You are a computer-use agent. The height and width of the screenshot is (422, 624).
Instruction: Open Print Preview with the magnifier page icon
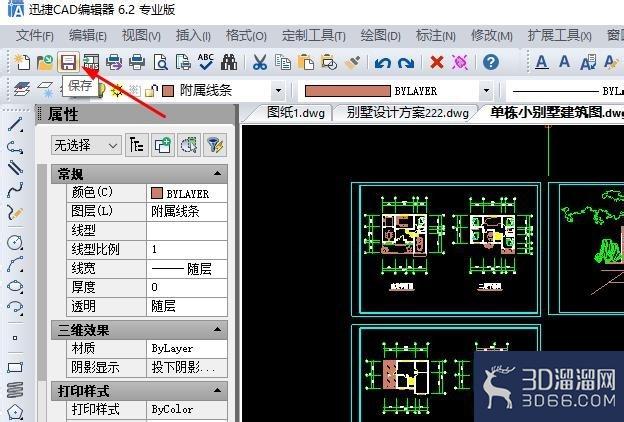pos(160,62)
